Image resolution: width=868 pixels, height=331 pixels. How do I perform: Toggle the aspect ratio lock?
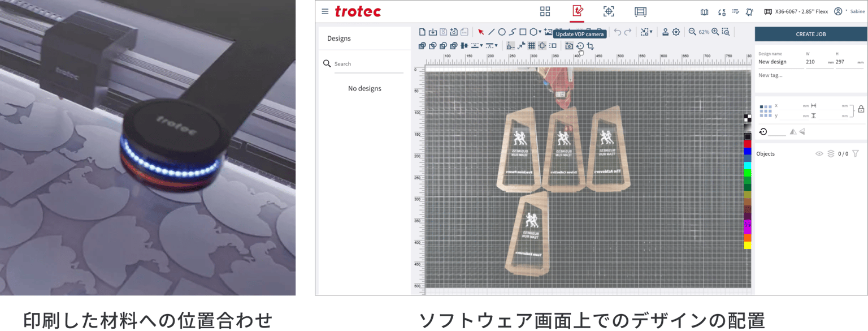(861, 109)
